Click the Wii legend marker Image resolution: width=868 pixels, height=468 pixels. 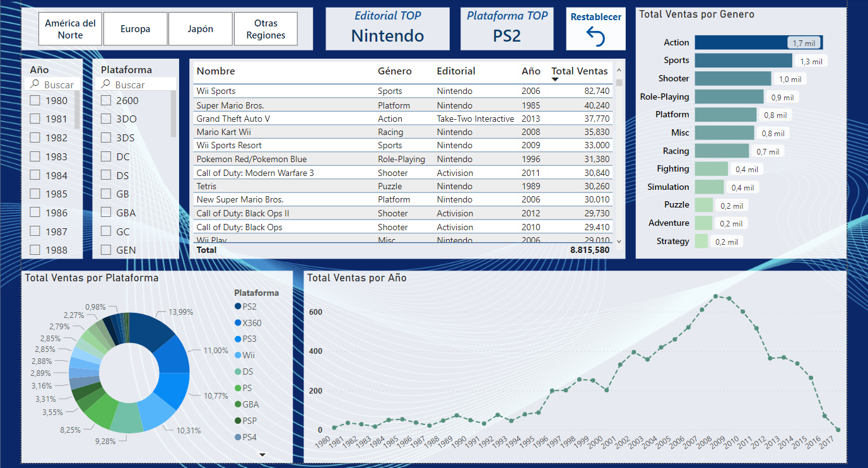point(238,356)
